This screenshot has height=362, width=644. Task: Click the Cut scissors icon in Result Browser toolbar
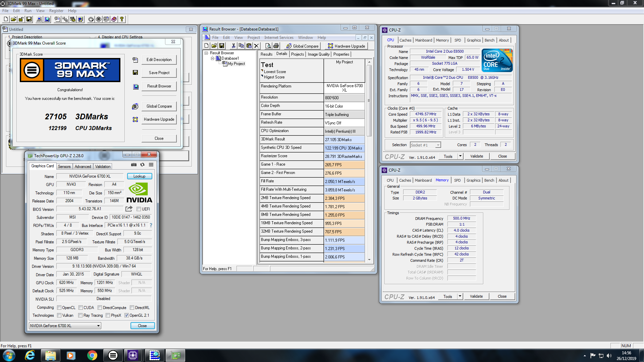point(233,46)
